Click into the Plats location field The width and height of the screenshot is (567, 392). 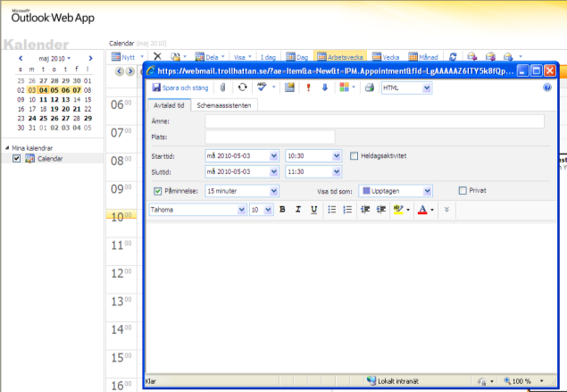click(x=271, y=137)
